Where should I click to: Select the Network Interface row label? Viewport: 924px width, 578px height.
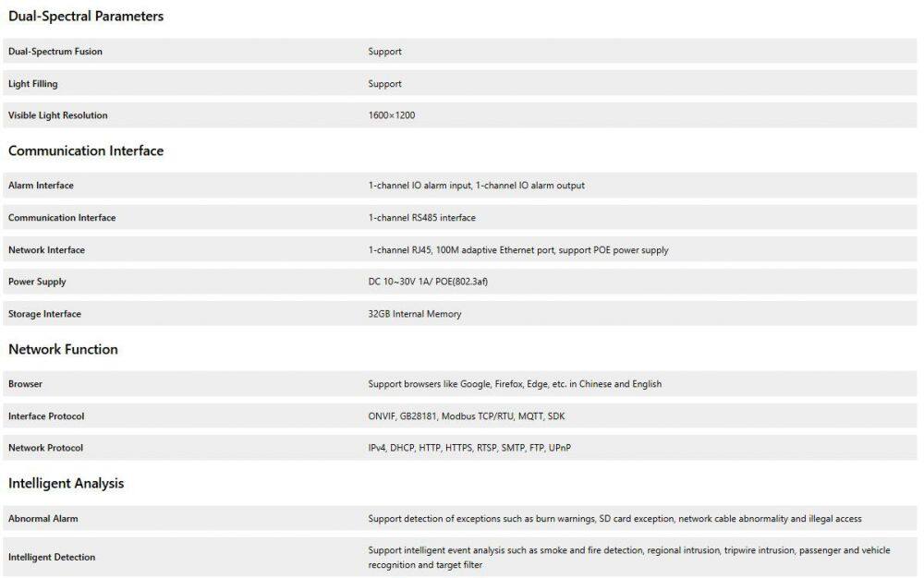click(x=46, y=250)
